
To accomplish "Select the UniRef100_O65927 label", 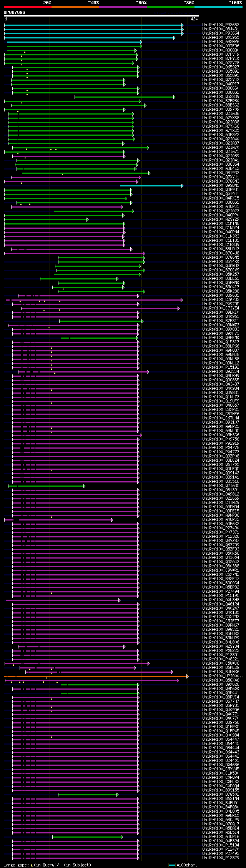I will click(221, 67).
